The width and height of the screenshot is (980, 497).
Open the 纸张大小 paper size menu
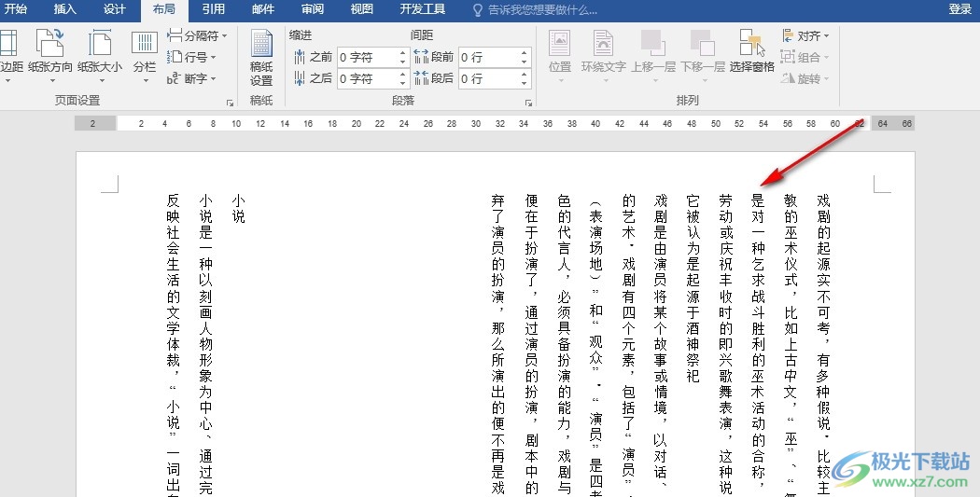[x=100, y=58]
